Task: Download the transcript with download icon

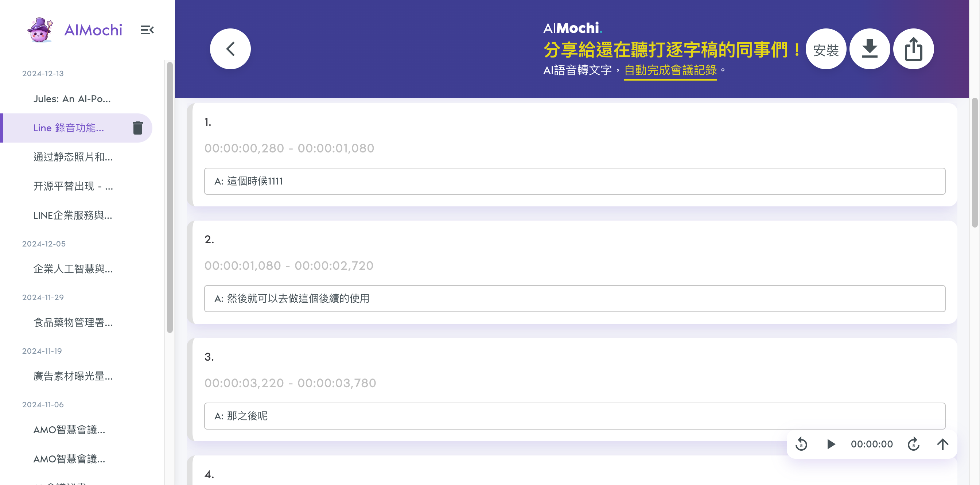Action: (869, 49)
